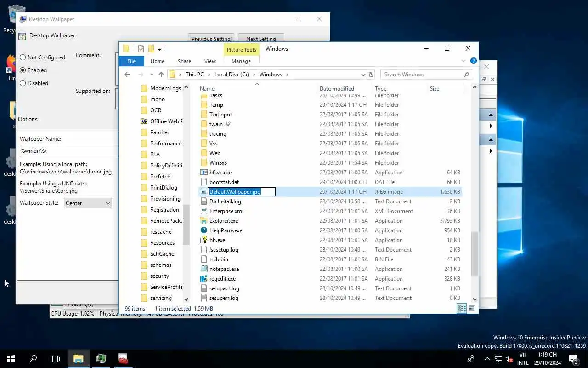
Task: Select the Disabled radio option
Action: 23,83
